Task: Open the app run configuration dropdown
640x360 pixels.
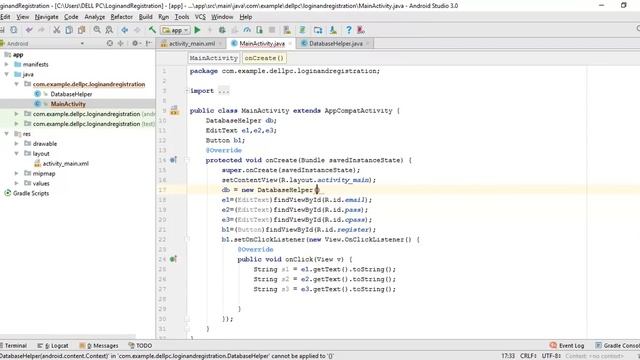Action: (x=175, y=30)
